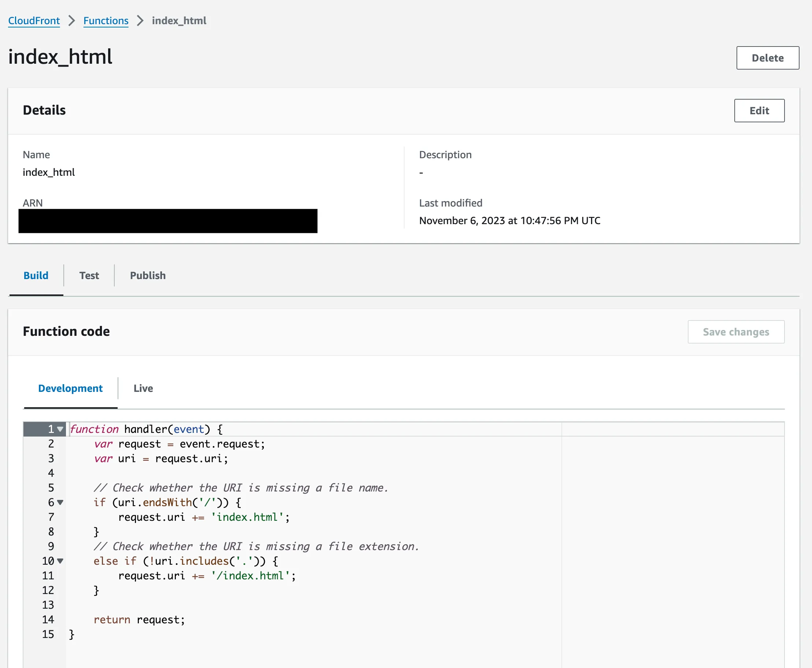Click the Description label
The height and width of the screenshot is (668, 812).
445,155
